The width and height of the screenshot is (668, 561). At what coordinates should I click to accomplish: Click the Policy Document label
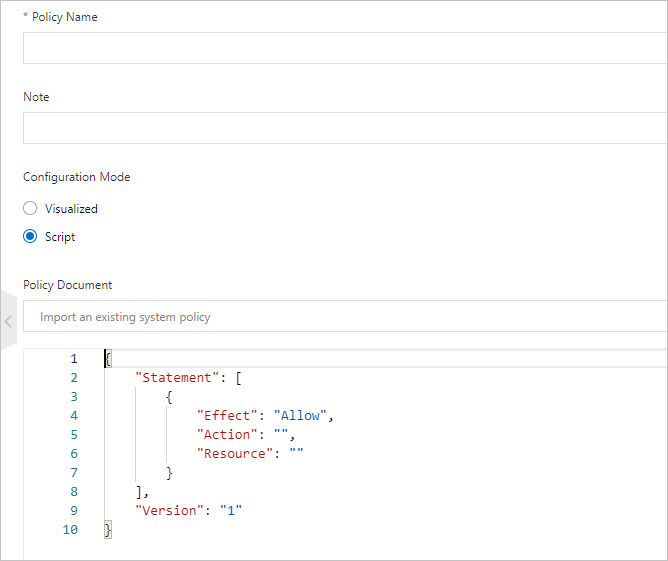tap(68, 285)
